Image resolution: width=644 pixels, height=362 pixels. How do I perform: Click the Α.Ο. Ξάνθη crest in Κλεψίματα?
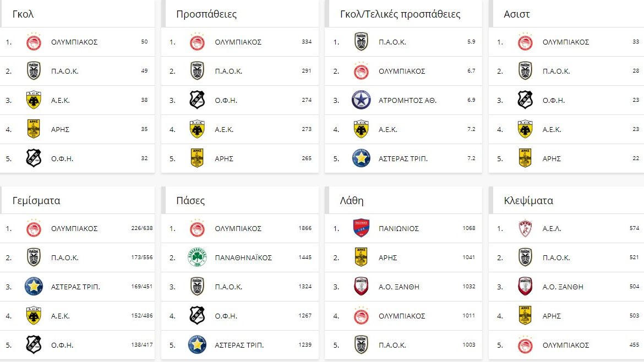pyautogui.click(x=525, y=287)
